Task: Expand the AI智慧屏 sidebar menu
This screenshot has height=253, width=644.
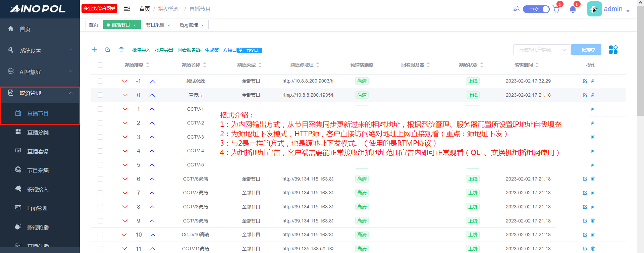Action: 40,72
